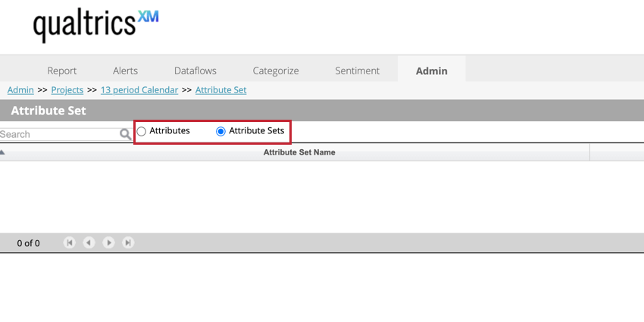644x322 pixels.
Task: Open the 13 period Calendar link
Action: 139,89
